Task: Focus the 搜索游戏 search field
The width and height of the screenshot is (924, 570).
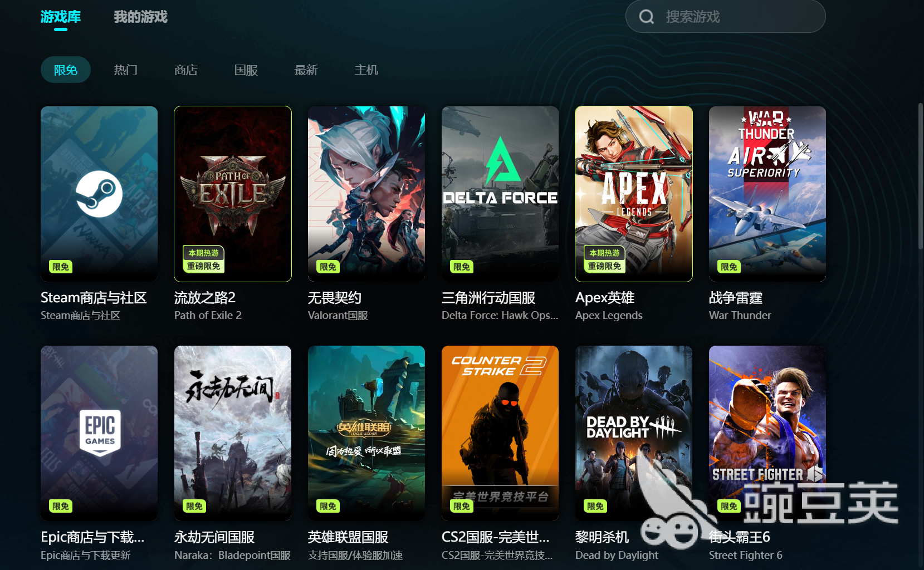Action: [725, 16]
